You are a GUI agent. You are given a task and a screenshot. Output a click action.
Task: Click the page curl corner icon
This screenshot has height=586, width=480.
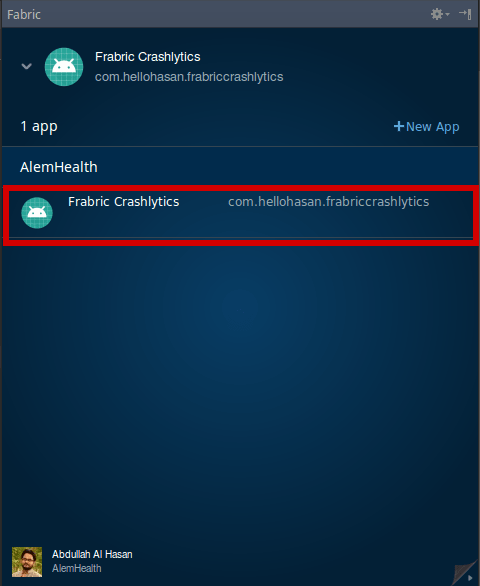pyautogui.click(x=464, y=572)
